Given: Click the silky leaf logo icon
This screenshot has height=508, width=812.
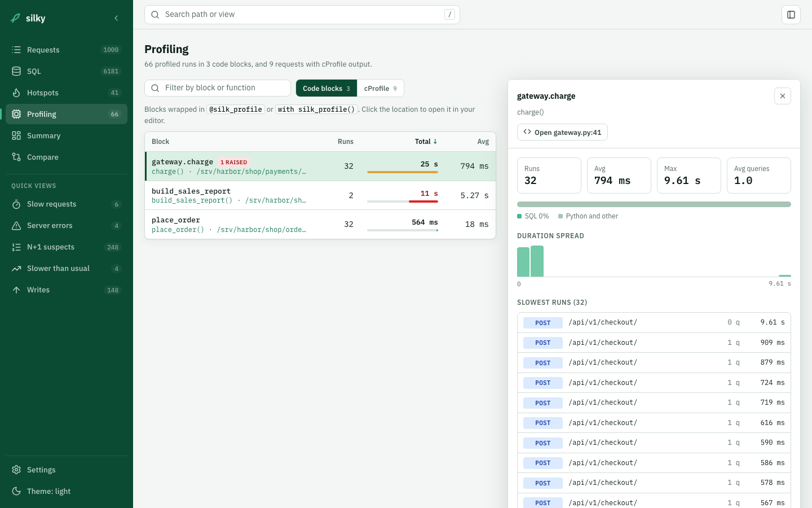Looking at the screenshot, I should (16, 18).
